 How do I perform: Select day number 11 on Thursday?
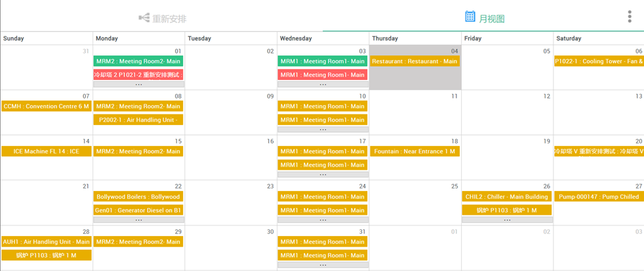point(454,97)
